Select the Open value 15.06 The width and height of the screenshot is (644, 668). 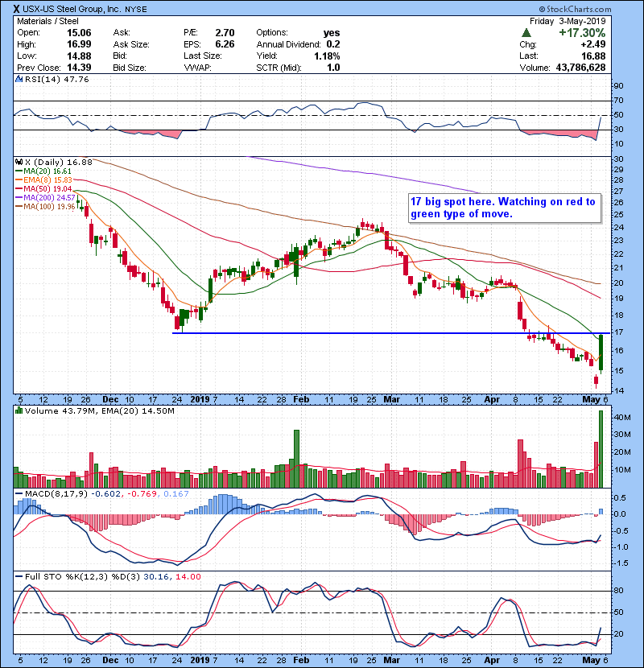click(79, 33)
